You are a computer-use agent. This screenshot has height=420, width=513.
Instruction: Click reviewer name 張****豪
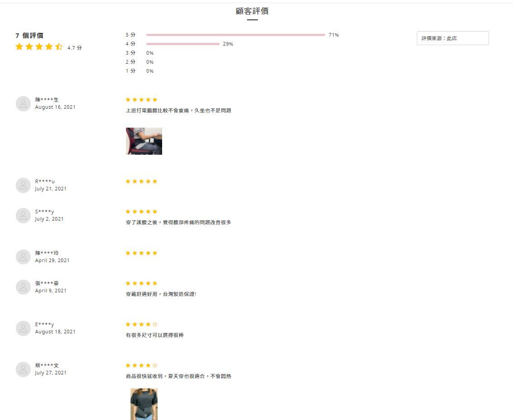[x=47, y=283]
